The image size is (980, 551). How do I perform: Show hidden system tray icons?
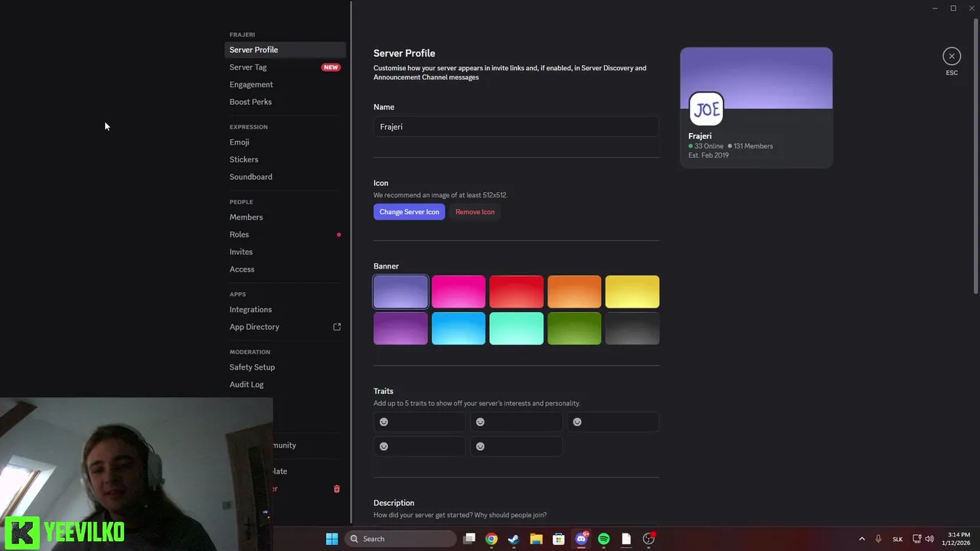861,539
